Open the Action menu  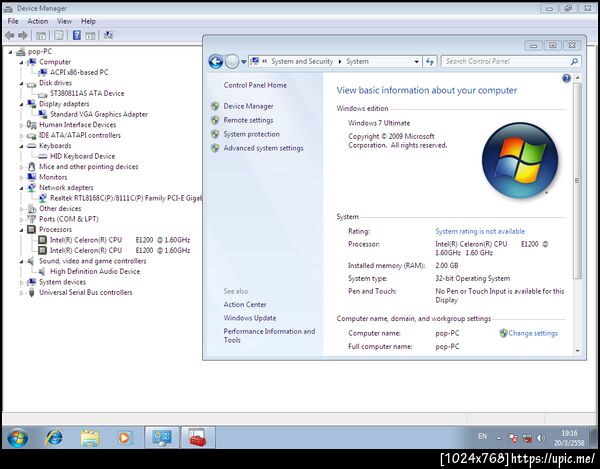[38, 21]
